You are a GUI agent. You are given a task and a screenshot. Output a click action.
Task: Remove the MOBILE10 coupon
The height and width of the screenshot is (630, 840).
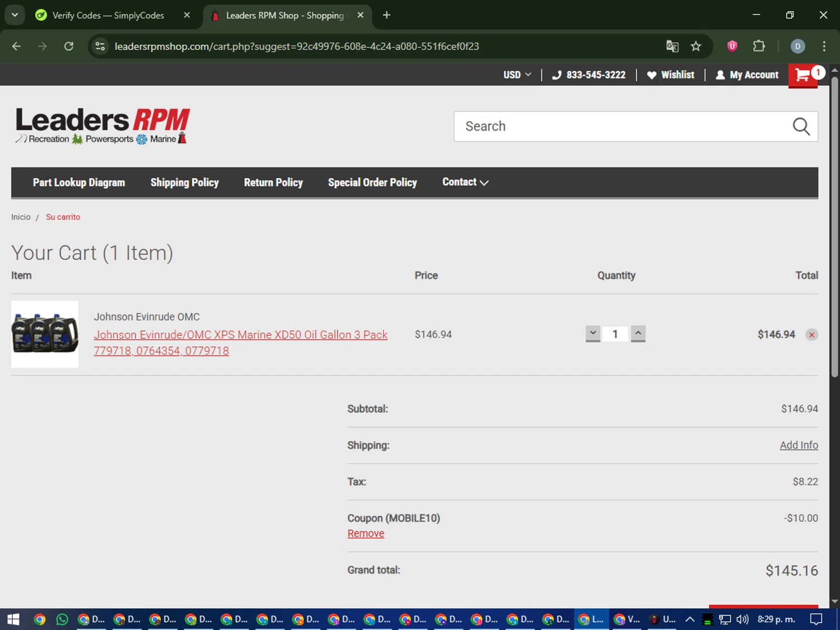(x=366, y=533)
